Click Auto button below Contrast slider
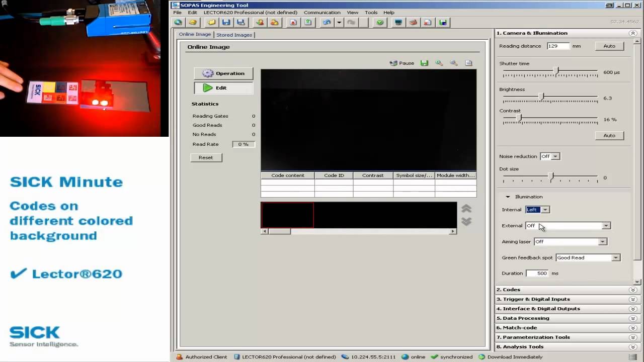 point(609,135)
